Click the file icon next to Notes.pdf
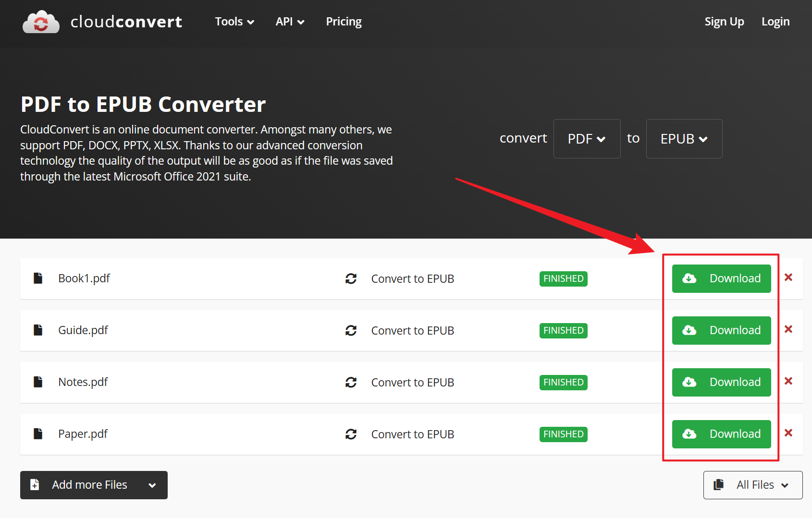The image size is (812, 518). pos(38,382)
